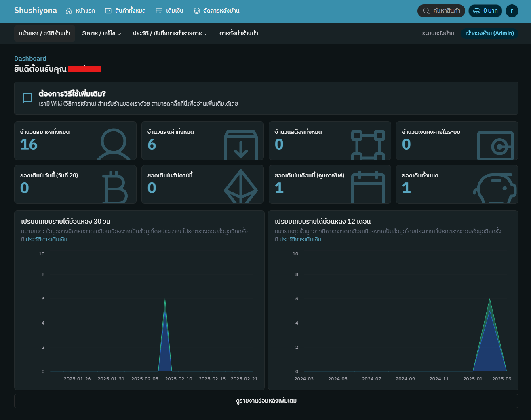Expand the ประวัติ / บันทึกการทำรายการ dropdown

coord(170,34)
